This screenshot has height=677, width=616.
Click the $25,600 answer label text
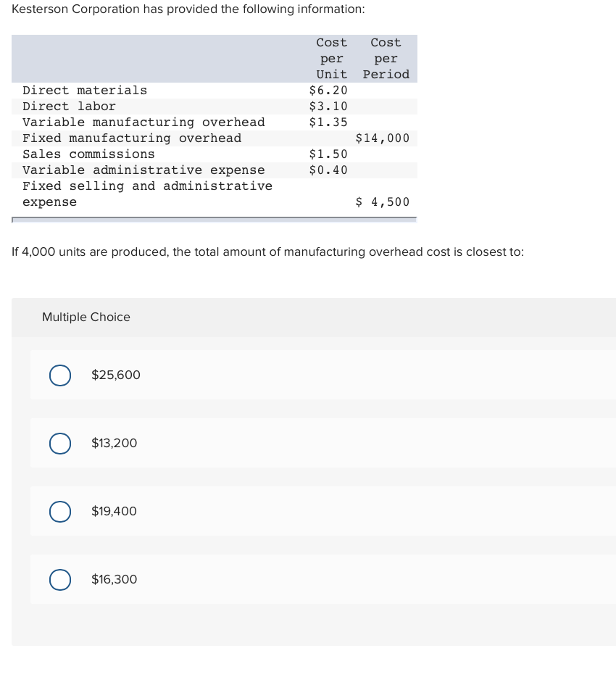click(116, 375)
